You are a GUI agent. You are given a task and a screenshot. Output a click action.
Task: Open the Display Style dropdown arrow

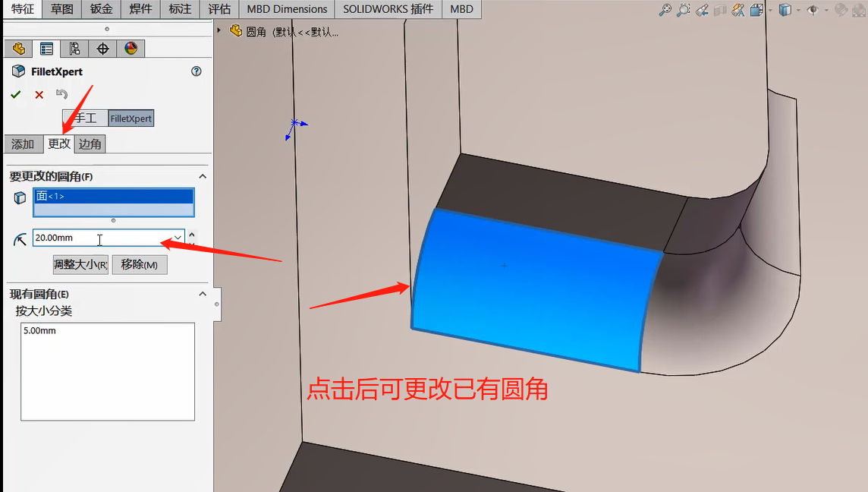797,10
